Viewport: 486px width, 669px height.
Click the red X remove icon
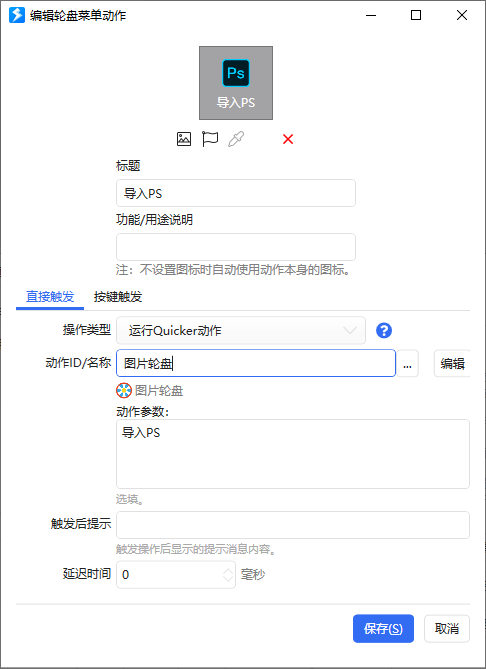(288, 139)
